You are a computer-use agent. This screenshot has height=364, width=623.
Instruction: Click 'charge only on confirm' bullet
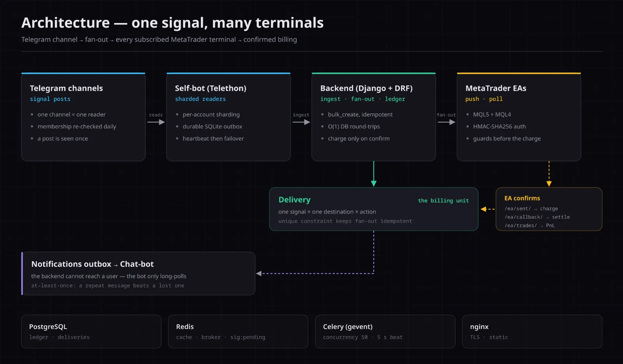(x=359, y=138)
